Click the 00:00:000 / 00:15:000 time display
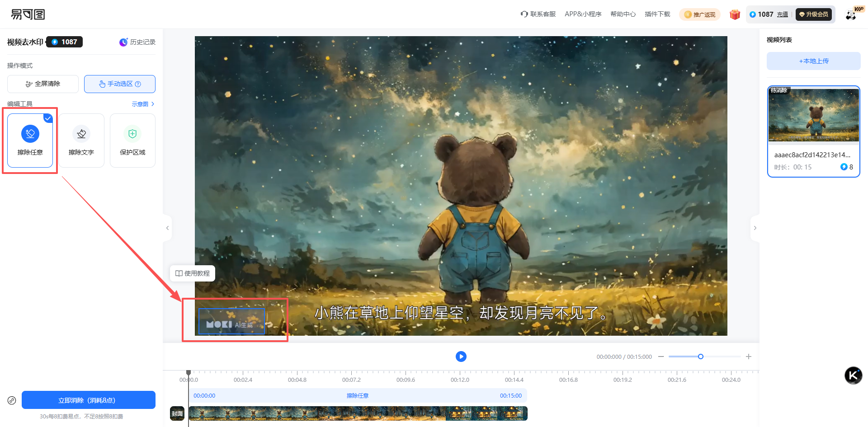Image resolution: width=868 pixels, height=427 pixels. tap(624, 357)
